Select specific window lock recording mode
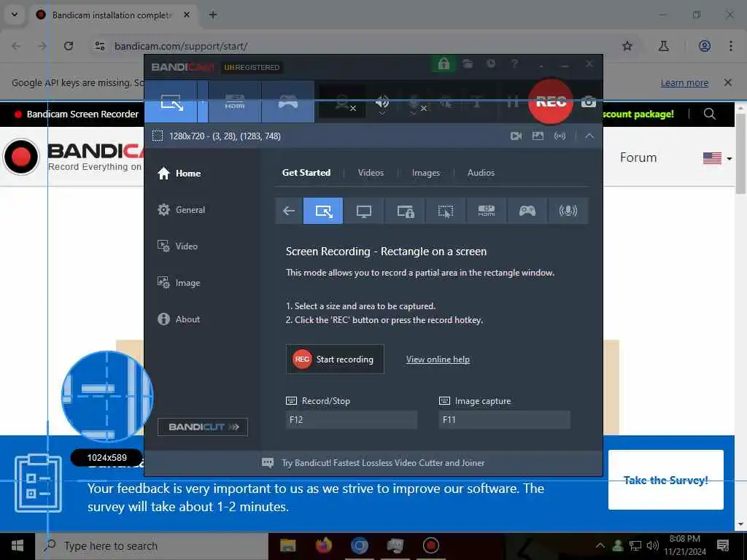The width and height of the screenshot is (747, 560). point(405,211)
